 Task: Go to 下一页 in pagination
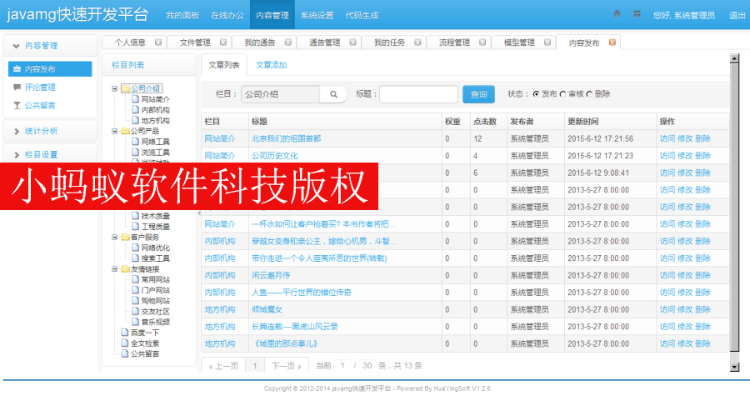pos(286,366)
